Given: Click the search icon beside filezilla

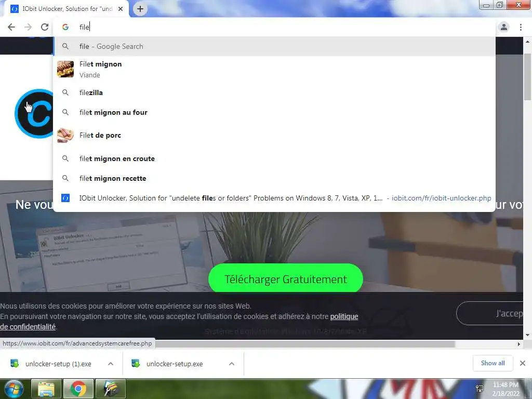Looking at the screenshot, I should coord(65,92).
